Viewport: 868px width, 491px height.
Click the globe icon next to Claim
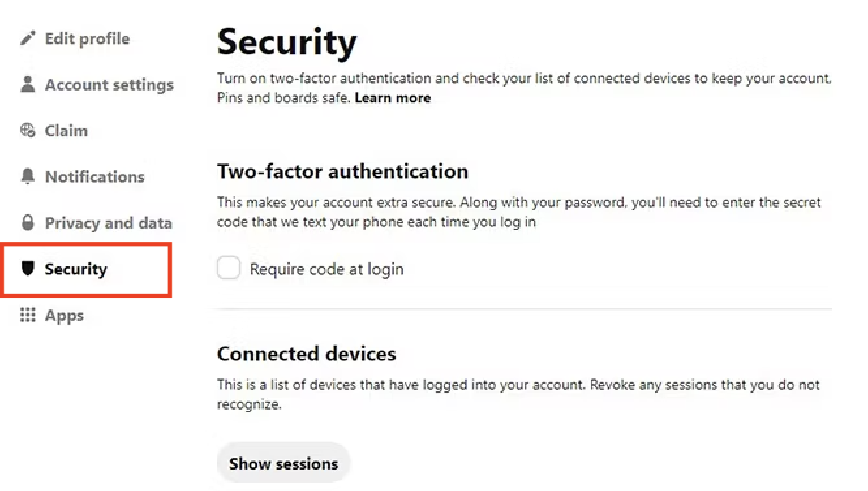click(27, 131)
